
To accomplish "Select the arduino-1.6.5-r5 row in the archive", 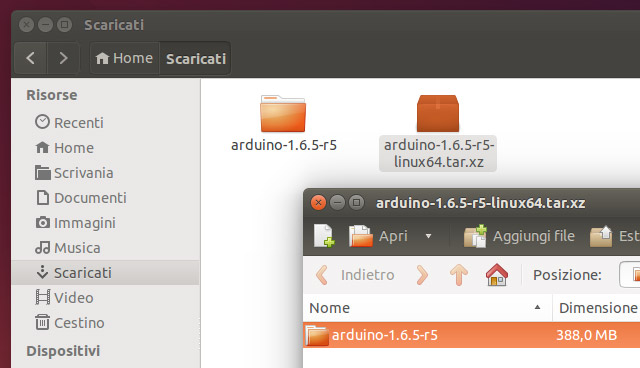I will tap(471, 335).
